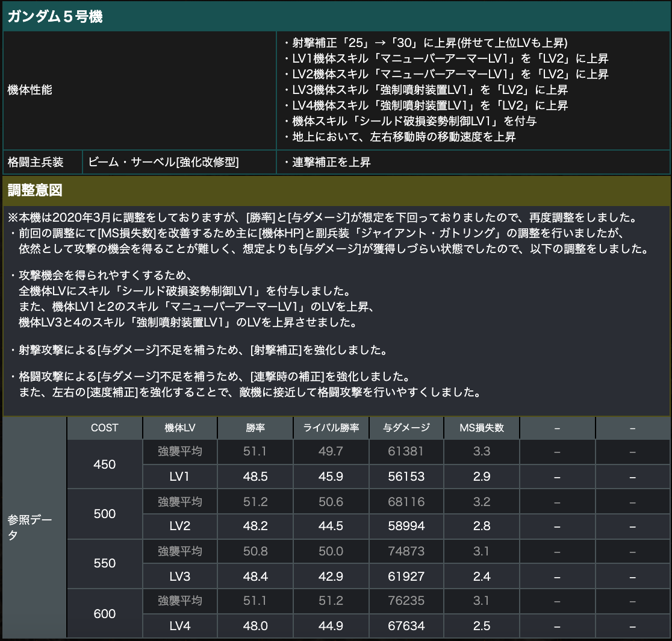Click the 調整意図 section heading
The image size is (672, 641).
pos(35,190)
